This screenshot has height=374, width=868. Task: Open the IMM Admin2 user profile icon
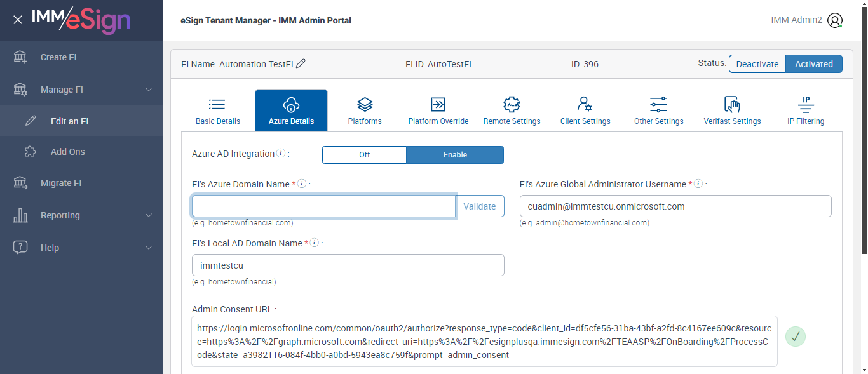tap(835, 20)
